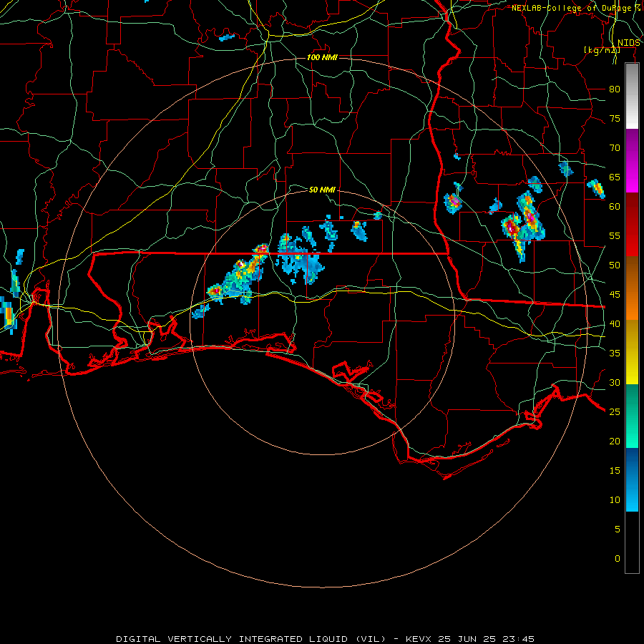Click the 15 value on the scale
This screenshot has width=644, height=644.
(x=615, y=470)
